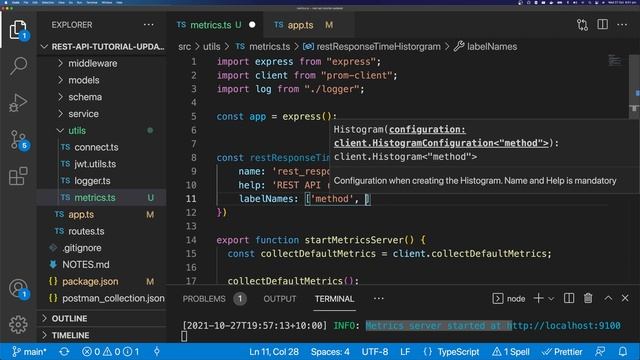Close the terminal panel

625,298
